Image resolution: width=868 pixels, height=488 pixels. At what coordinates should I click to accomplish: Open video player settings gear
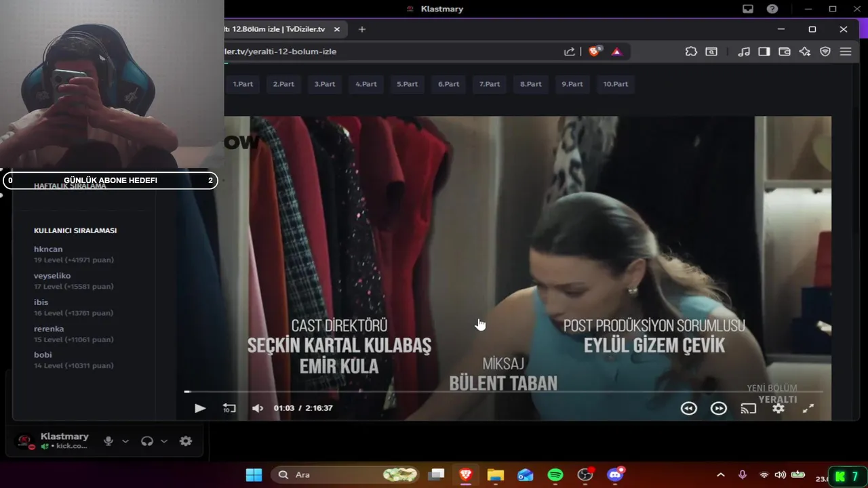[778, 408]
